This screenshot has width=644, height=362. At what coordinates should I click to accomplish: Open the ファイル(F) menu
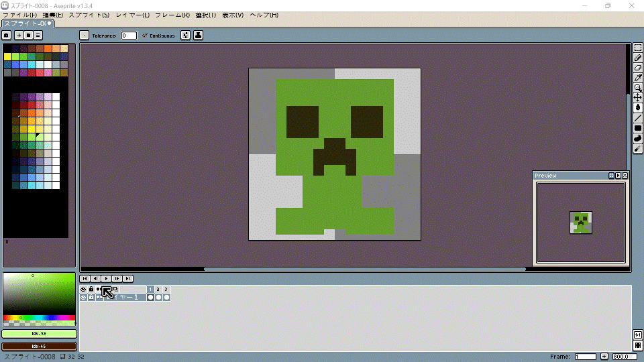point(20,15)
